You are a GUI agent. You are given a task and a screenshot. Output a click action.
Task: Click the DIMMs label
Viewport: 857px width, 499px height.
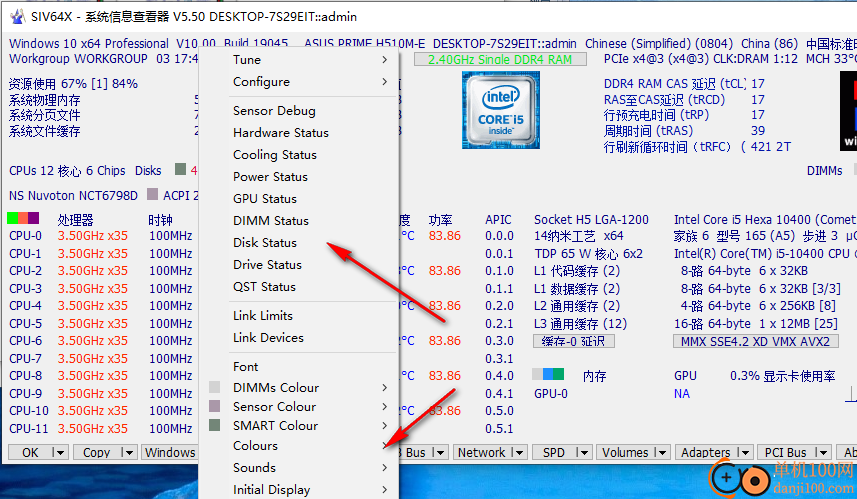pyautogui.click(x=825, y=171)
